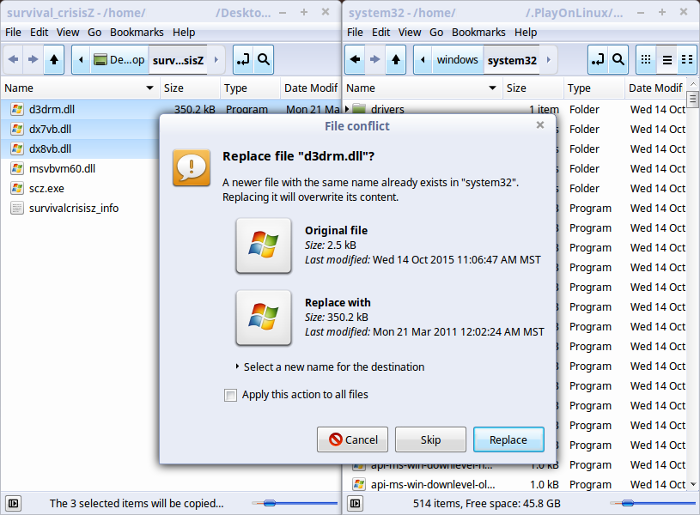Click the left path scroll arrow in survival_crisisZ window
The width and height of the screenshot is (700, 515).
point(81,59)
